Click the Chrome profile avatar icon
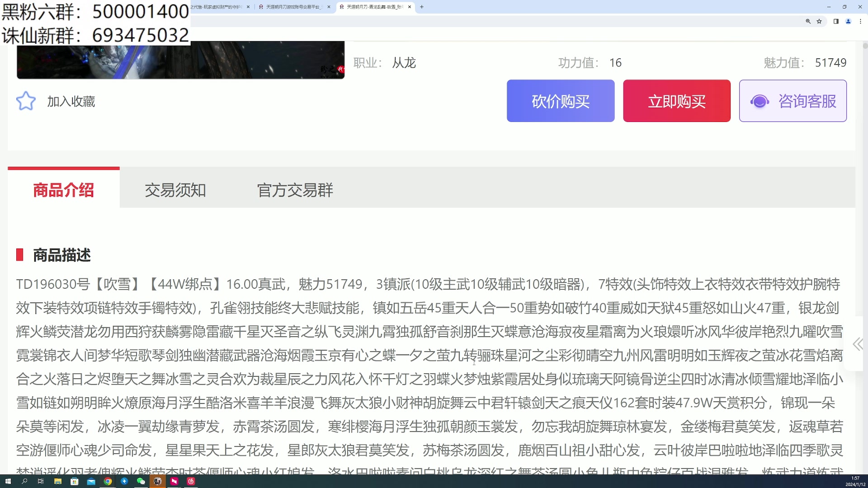868x488 pixels. point(849,21)
